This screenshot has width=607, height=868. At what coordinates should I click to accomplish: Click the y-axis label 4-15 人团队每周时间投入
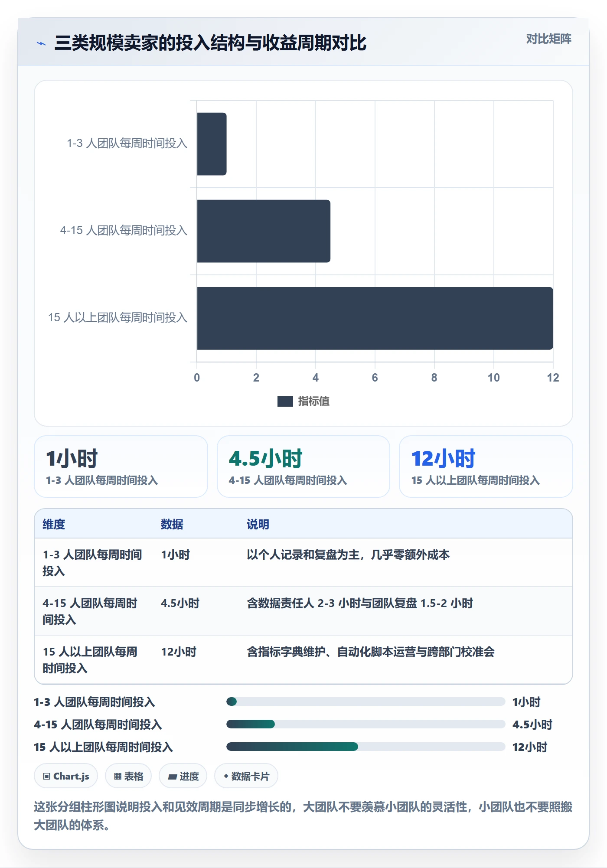click(x=124, y=231)
